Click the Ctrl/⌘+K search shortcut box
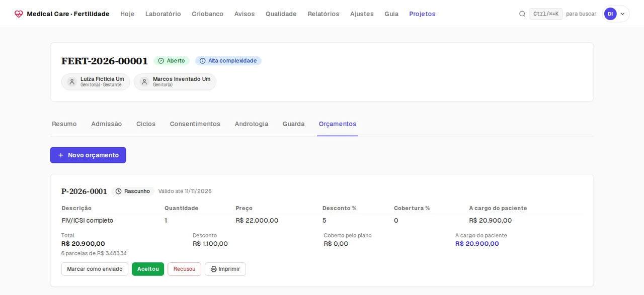Viewport: 644px width, 295px height. [546, 14]
